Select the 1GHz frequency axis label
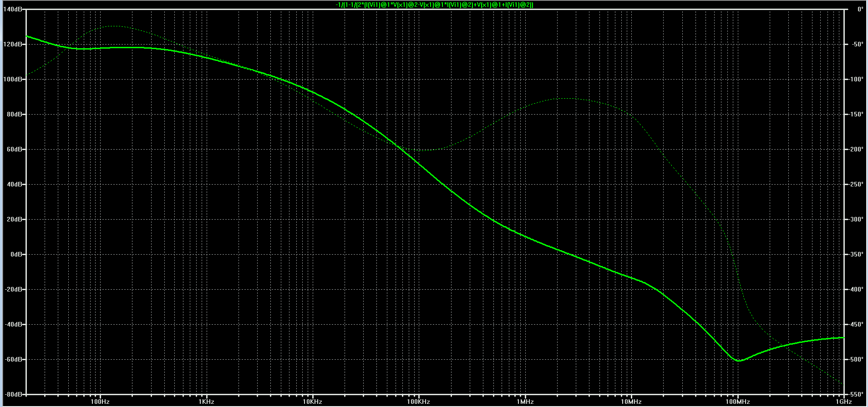868x407 pixels. pyautogui.click(x=844, y=402)
